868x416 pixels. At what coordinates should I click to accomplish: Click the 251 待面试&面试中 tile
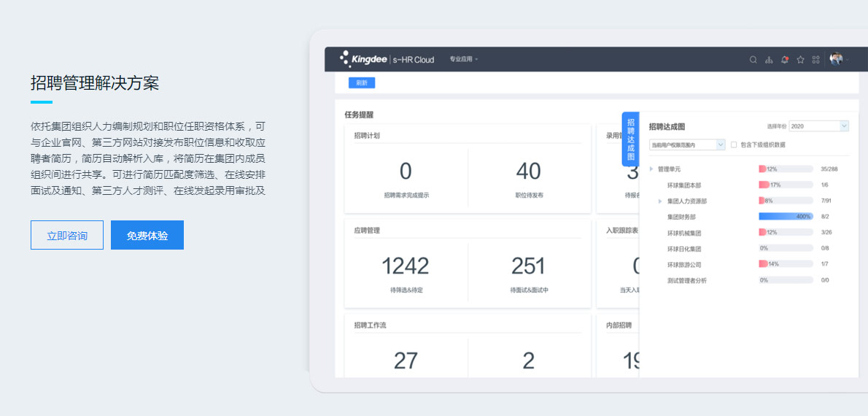click(529, 273)
